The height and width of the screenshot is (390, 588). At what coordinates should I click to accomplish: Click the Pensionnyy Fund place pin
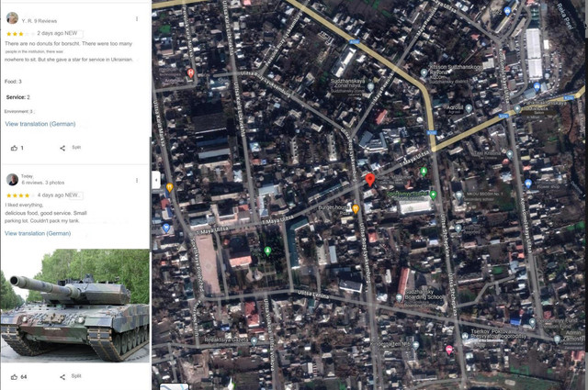[532, 322]
